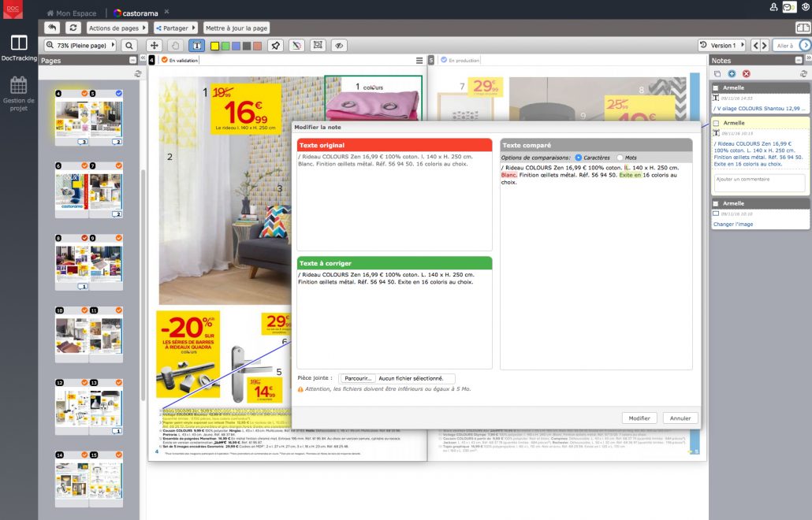Switch to the castorama tab
This screenshot has height=520, width=812.
136,13
